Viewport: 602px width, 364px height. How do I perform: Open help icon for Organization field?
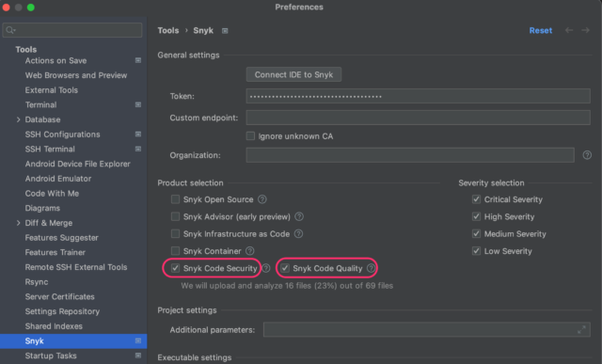587,155
